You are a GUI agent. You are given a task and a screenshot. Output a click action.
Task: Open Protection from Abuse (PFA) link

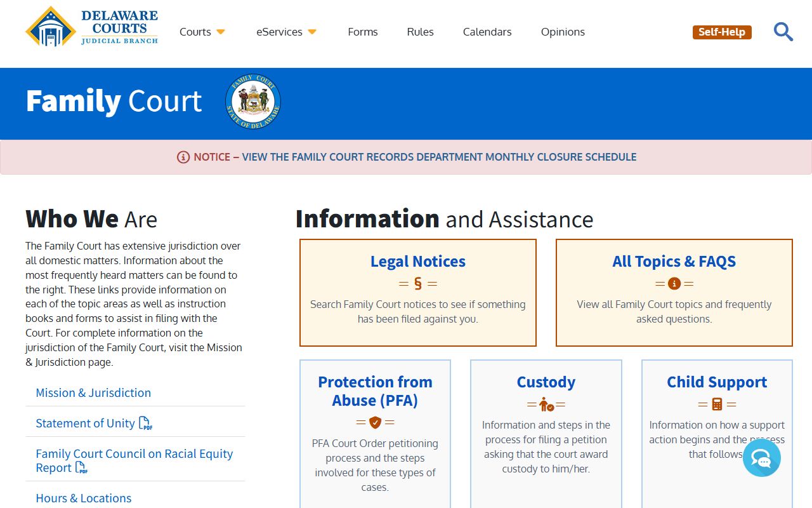pos(375,391)
